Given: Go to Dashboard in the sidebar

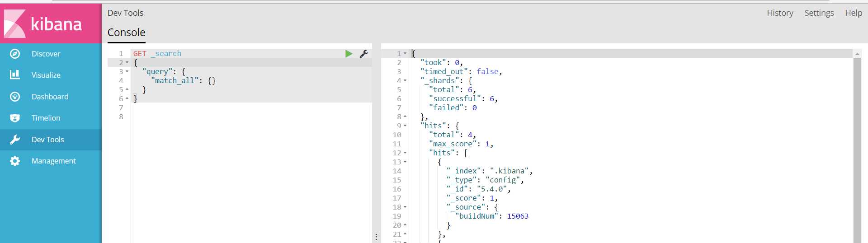Looking at the screenshot, I should [50, 97].
